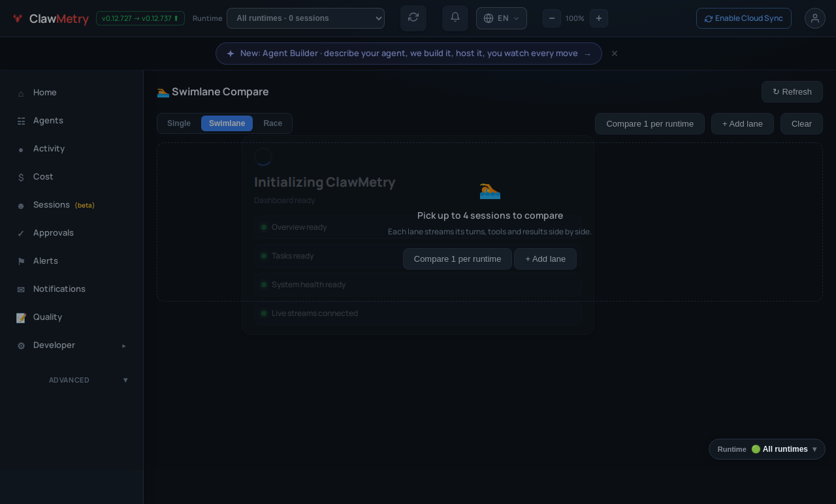Click the toolbar + Add lane button
836x504 pixels.
[x=743, y=124]
